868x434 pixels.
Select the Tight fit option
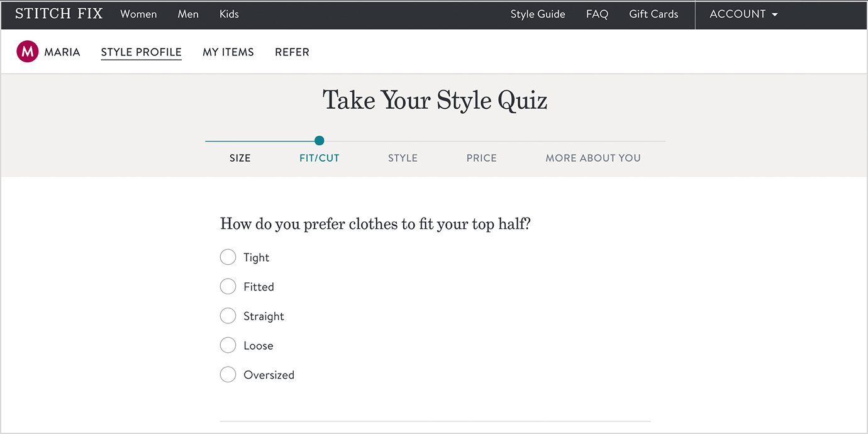pyautogui.click(x=228, y=257)
